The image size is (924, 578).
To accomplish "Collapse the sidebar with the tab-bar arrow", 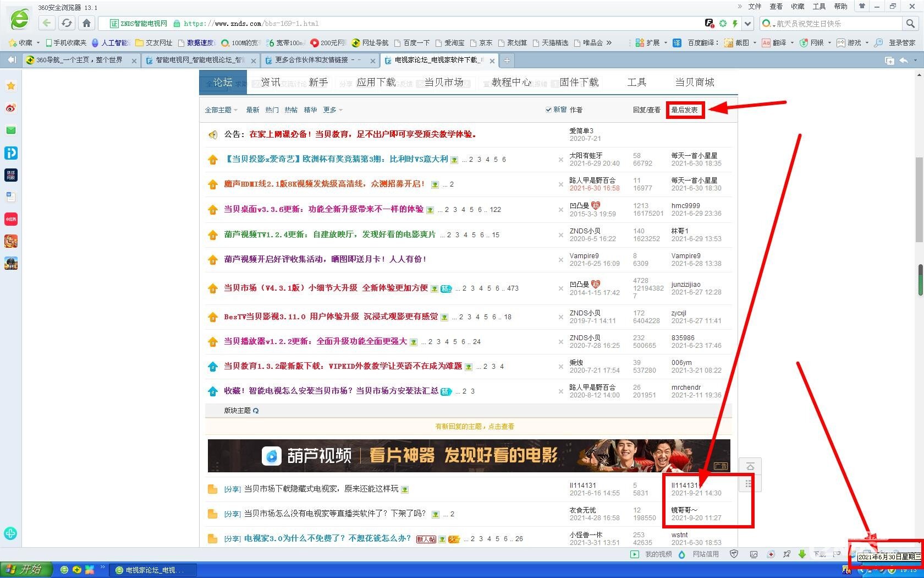I will (x=12, y=60).
